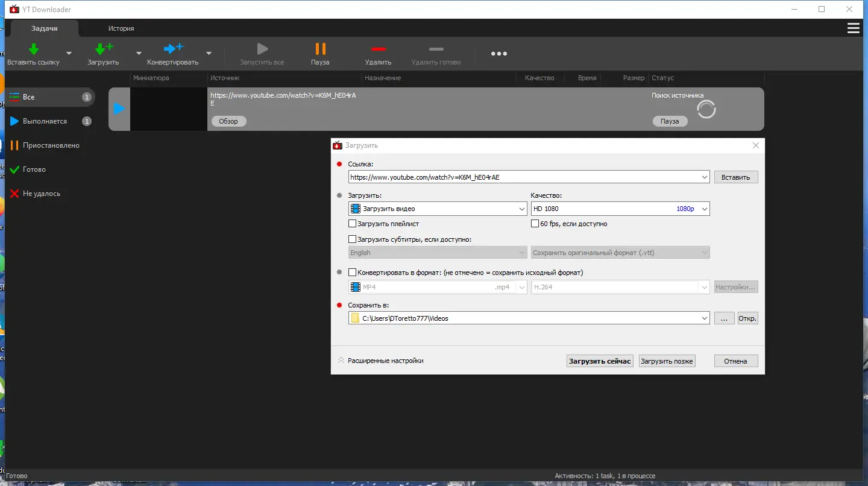868x486 pixels.
Task: Click the task row's youtube.com source URL text
Action: (x=283, y=99)
